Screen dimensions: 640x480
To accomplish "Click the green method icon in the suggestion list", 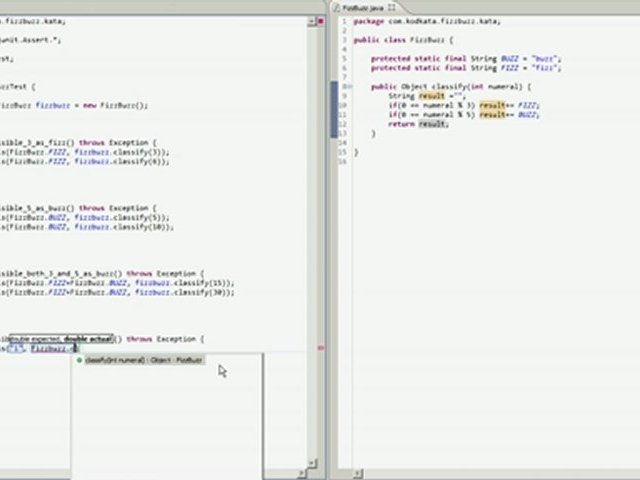I will coord(79,360).
